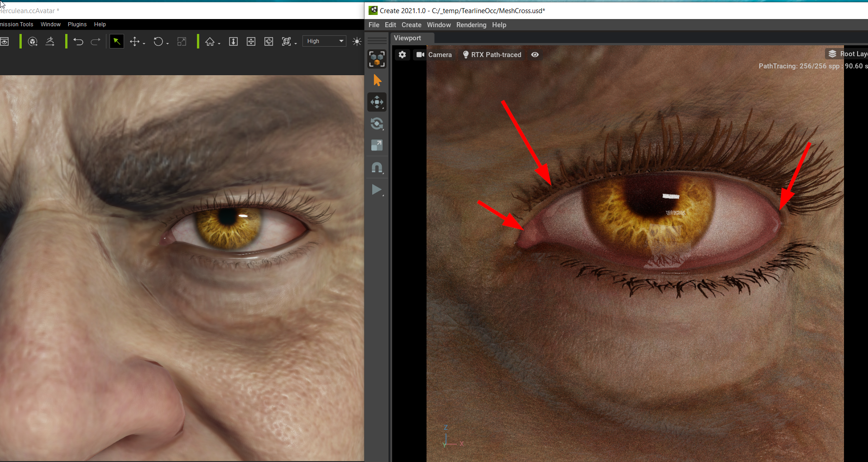The width and height of the screenshot is (868, 462).
Task: Activate the Move tool in Character Creator
Action: tap(134, 42)
